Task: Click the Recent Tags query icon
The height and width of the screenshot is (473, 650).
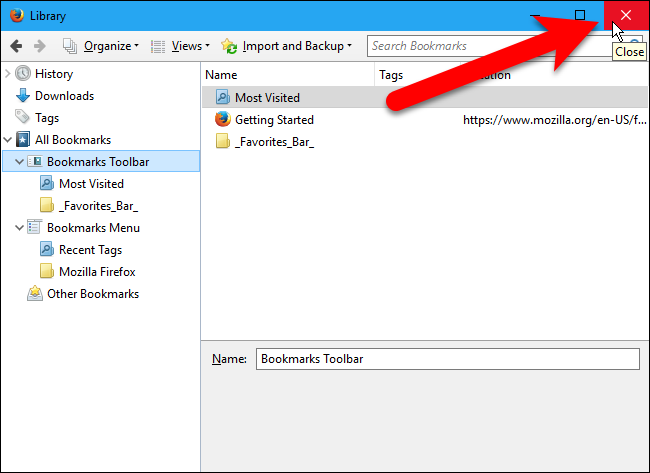Action: tap(46, 249)
